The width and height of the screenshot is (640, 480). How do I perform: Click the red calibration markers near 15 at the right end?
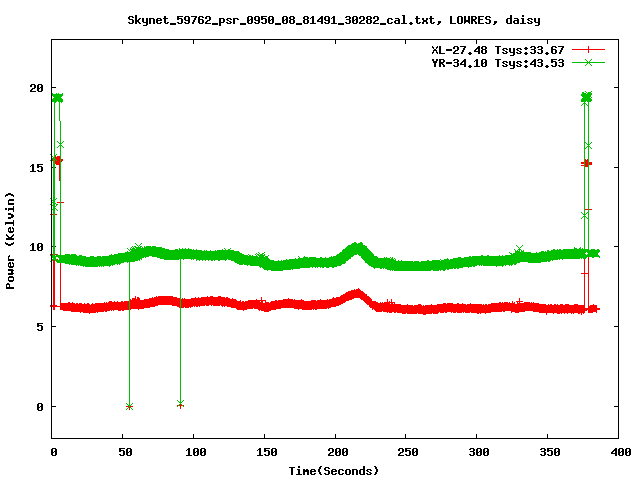(587, 164)
